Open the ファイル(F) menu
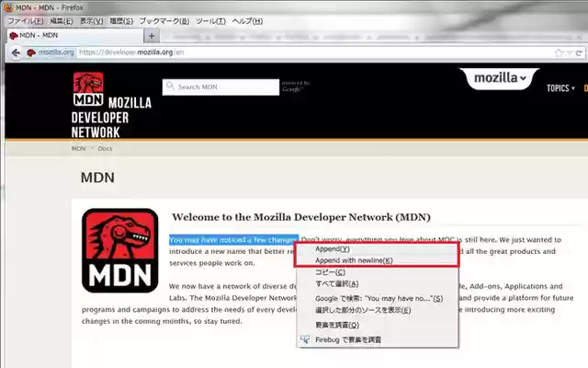Image resolution: width=588 pixels, height=368 pixels. (26, 21)
